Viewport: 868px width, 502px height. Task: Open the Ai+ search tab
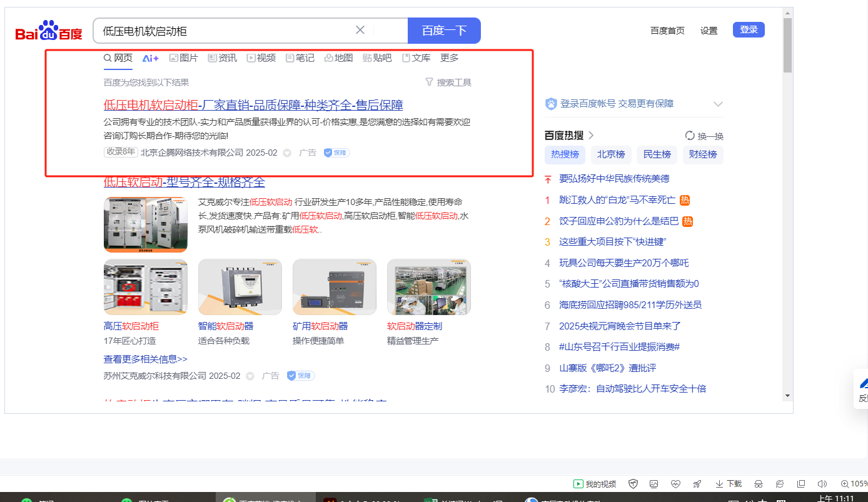pyautogui.click(x=151, y=58)
